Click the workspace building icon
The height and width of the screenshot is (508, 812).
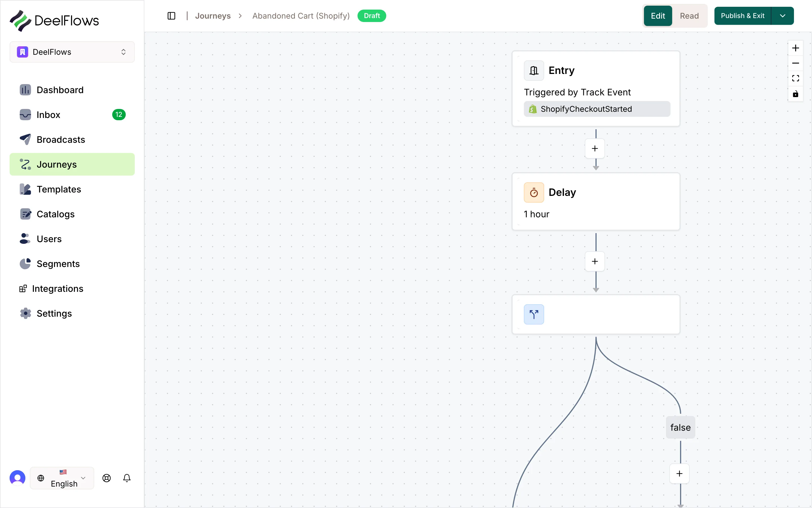click(x=23, y=52)
